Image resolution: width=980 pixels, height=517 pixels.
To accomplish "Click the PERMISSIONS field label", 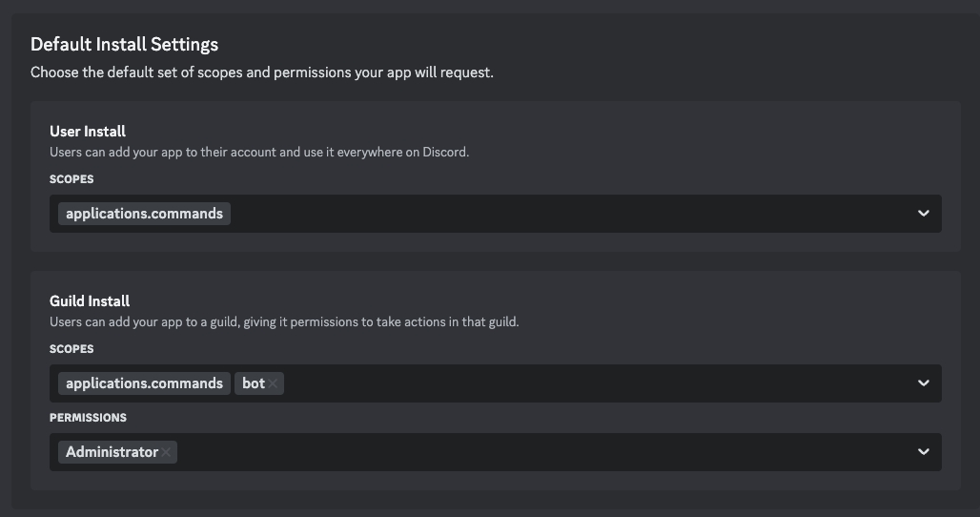I will (88, 418).
